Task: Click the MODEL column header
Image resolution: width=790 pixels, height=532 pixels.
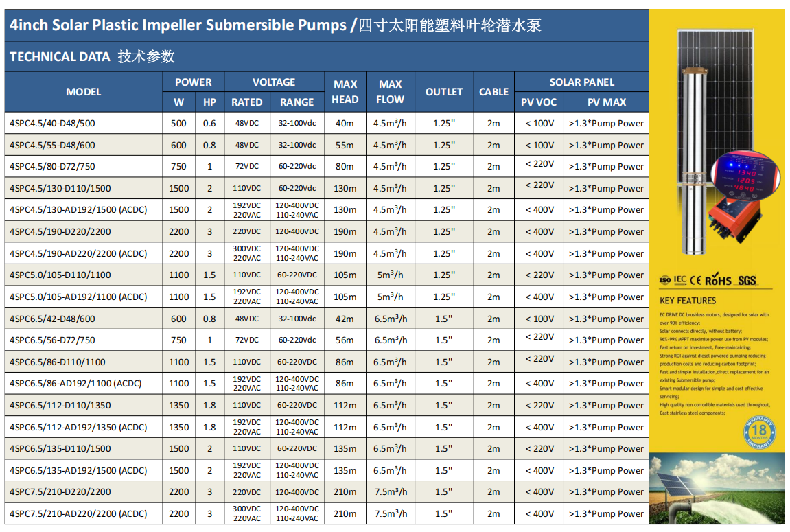Action: (x=84, y=92)
